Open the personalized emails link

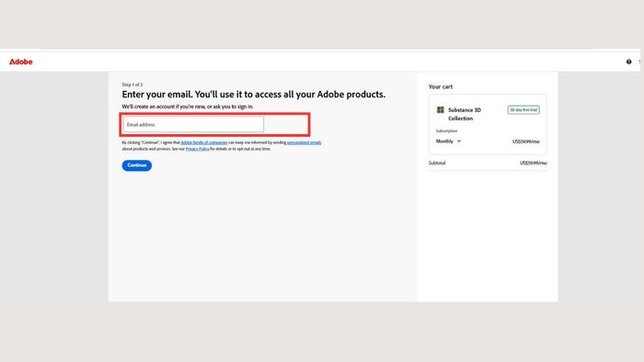(x=304, y=142)
